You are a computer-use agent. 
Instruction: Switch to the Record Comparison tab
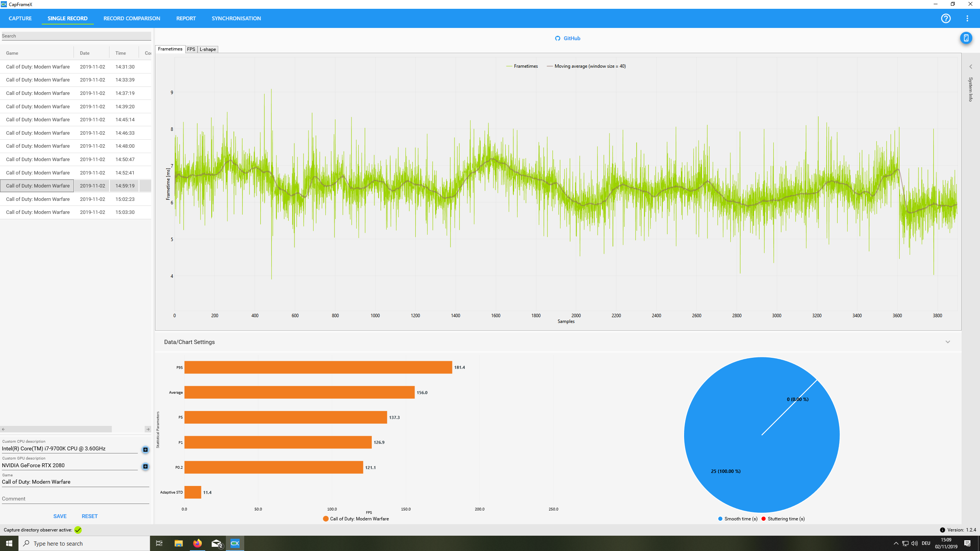132,18
